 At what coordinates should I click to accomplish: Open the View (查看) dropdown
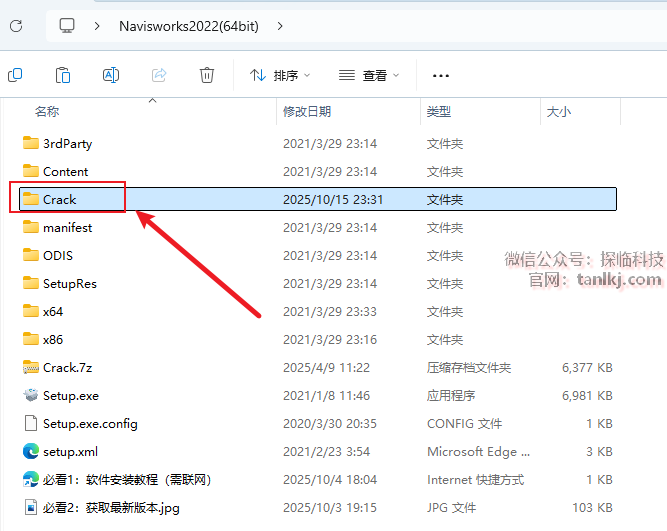pos(369,75)
